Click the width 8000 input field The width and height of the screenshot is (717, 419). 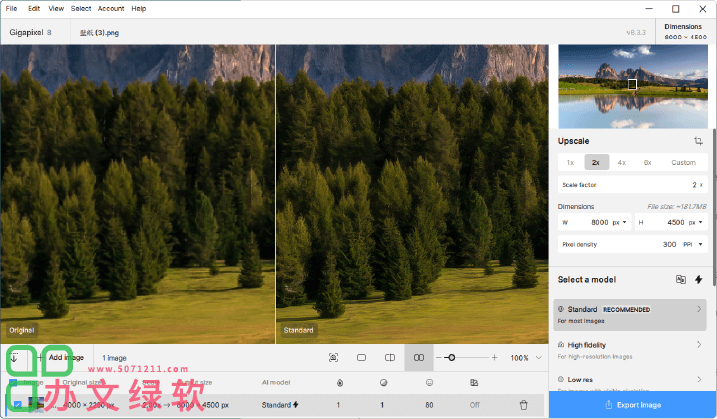pos(594,222)
